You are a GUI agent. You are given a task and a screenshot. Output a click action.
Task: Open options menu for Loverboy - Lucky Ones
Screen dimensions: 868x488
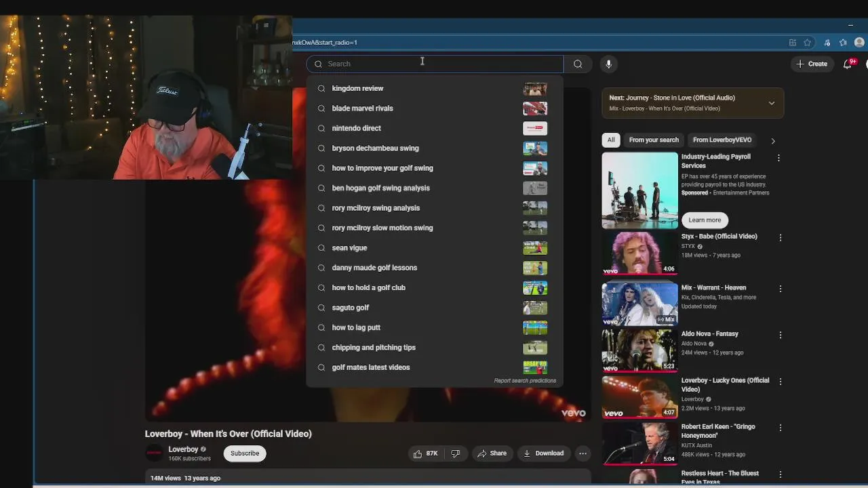click(781, 382)
